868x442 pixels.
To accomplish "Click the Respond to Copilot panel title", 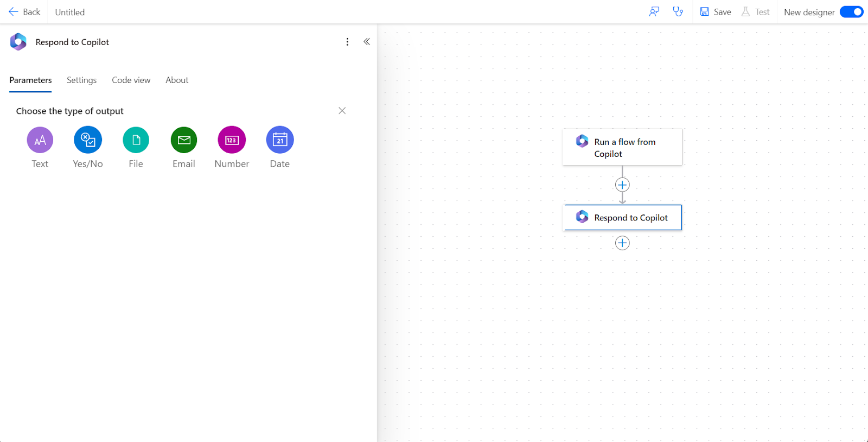I will click(72, 42).
